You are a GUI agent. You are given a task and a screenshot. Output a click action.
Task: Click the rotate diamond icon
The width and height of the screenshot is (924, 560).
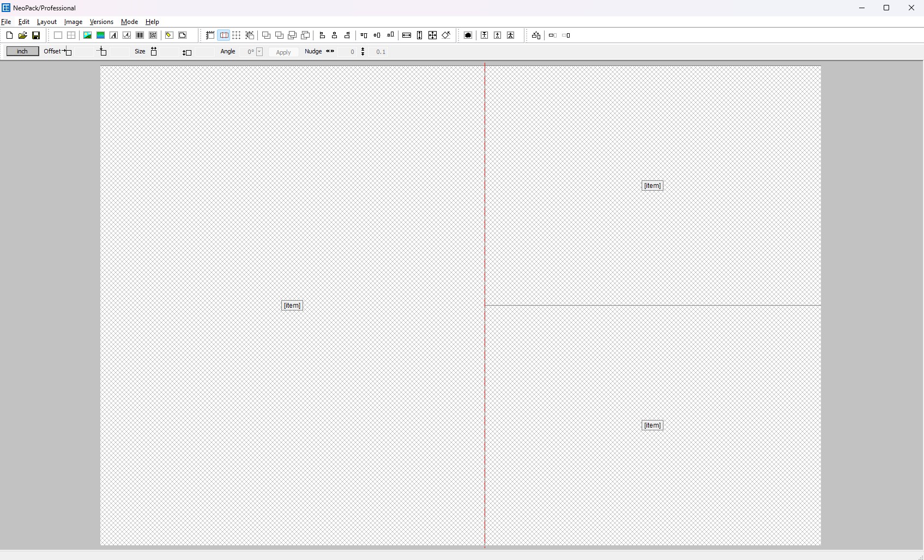446,35
